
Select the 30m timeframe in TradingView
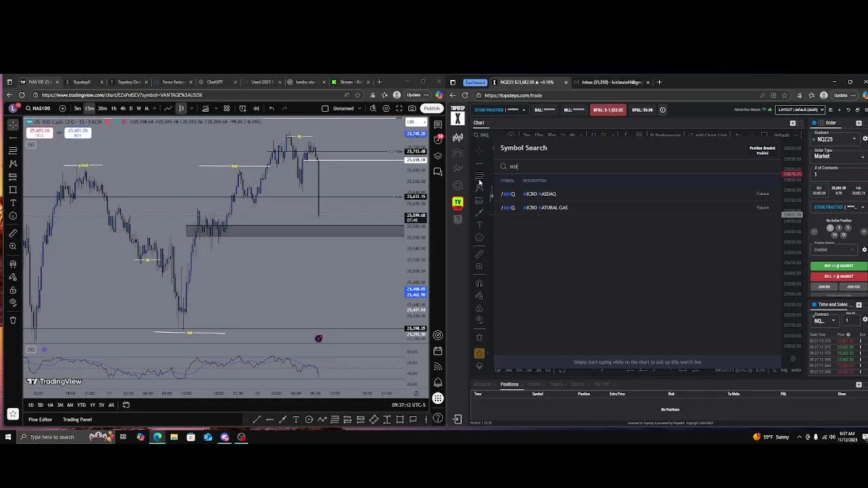click(102, 108)
